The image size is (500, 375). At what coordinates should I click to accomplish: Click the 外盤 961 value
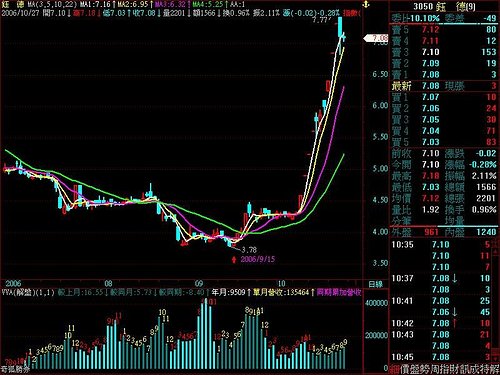point(431,232)
